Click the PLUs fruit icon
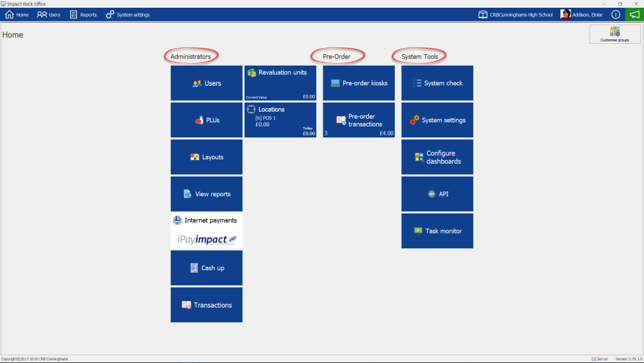 point(199,120)
